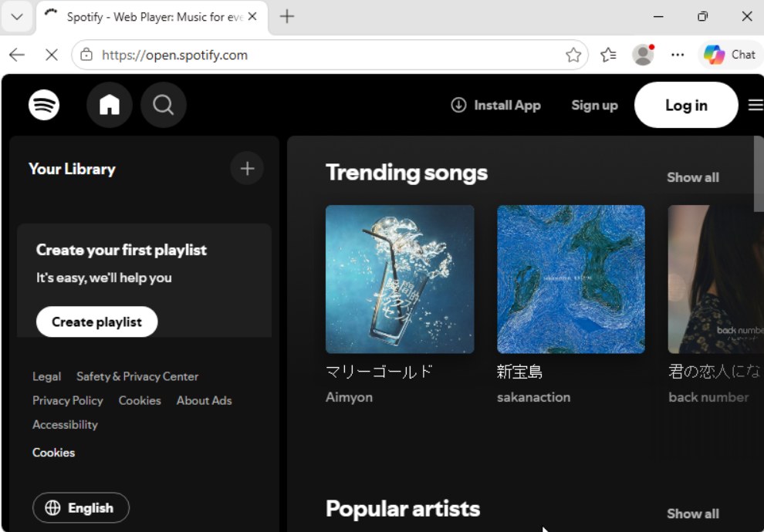This screenshot has width=764, height=532.
Task: Open the Privacy Policy link
Action: (68, 401)
